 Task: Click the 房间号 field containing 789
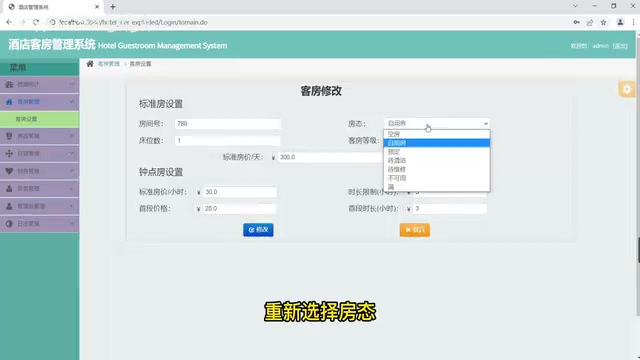[x=228, y=124]
